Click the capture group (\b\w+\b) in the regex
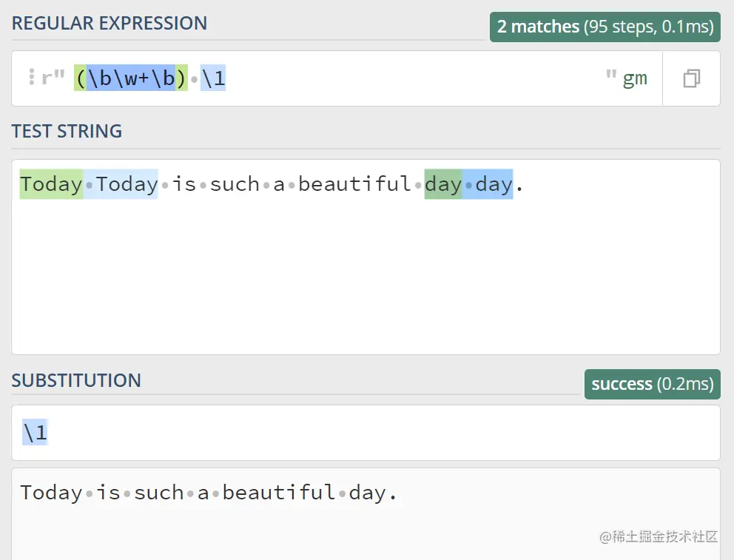 coord(130,78)
